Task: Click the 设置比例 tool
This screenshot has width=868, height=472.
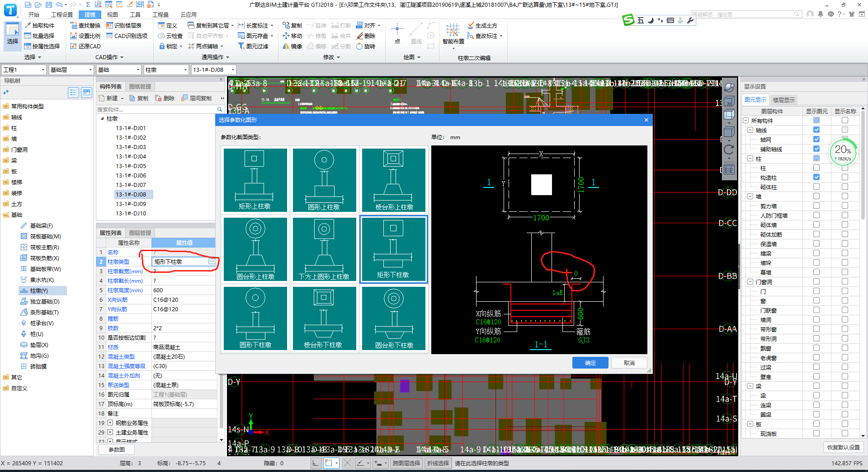Action: point(85,36)
